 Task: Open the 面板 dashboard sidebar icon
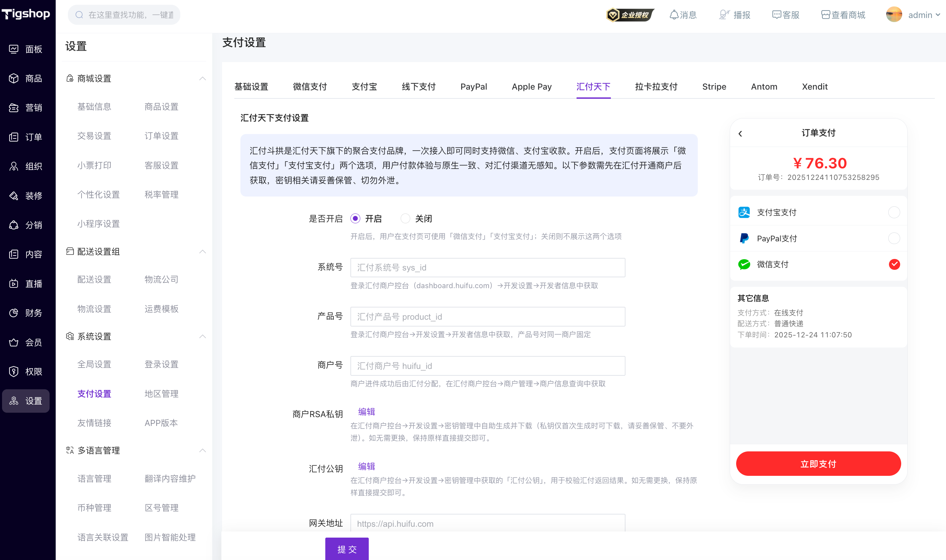coord(14,49)
